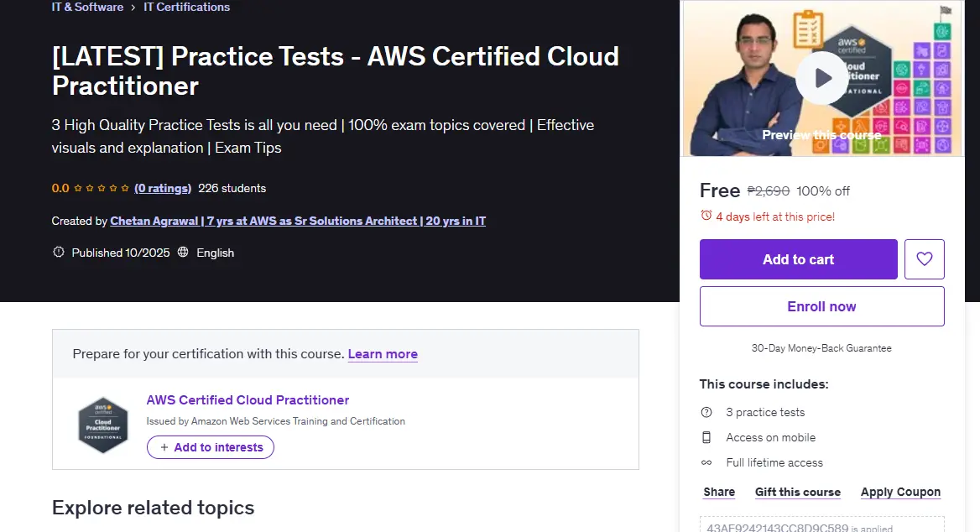
Task: Click Share link
Action: tap(719, 492)
